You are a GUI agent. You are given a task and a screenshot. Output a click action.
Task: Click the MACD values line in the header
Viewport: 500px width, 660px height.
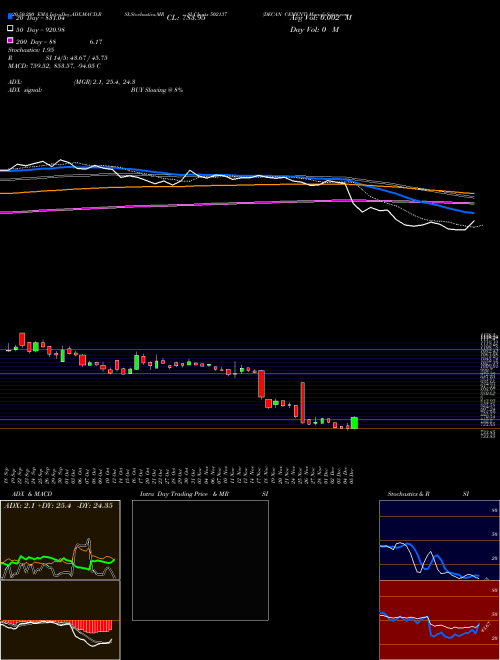point(54,66)
